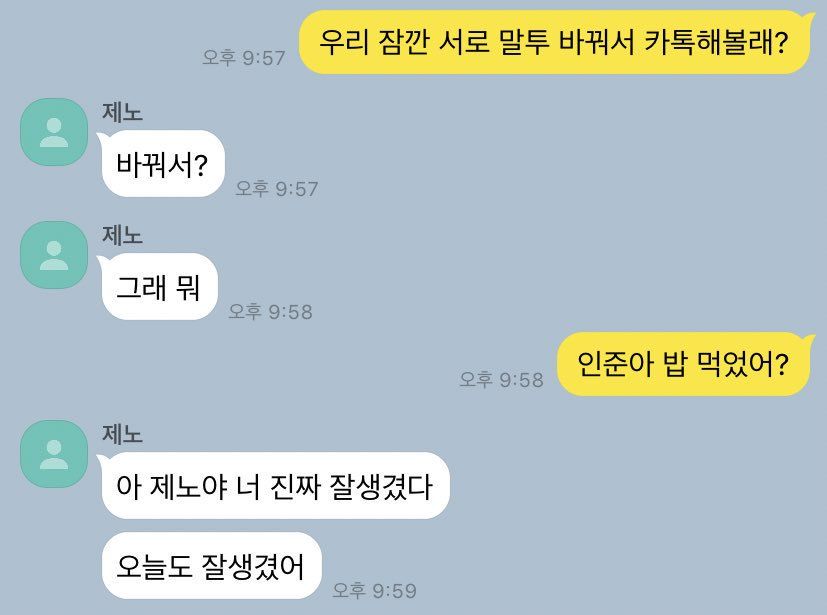Click sender name 제노 above '그래 뭐'
The height and width of the screenshot is (615, 827).
pos(122,235)
